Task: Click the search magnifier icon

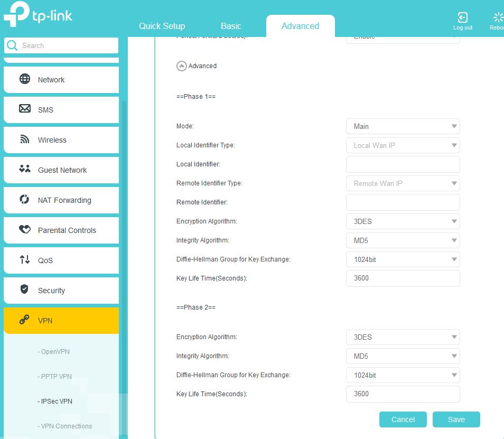Action: click(x=12, y=45)
